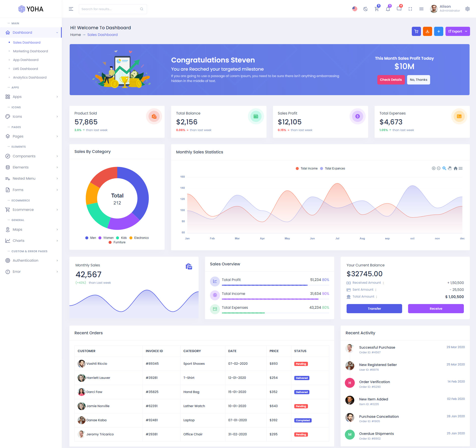The height and width of the screenshot is (448, 476).
Task: Select chart panning hand tool
Action: pos(450,168)
